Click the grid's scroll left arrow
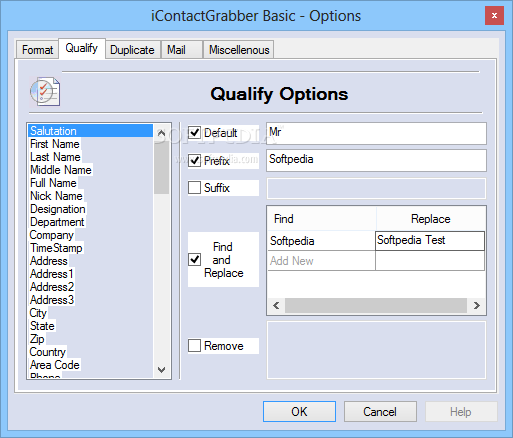513x438 pixels. (x=276, y=305)
